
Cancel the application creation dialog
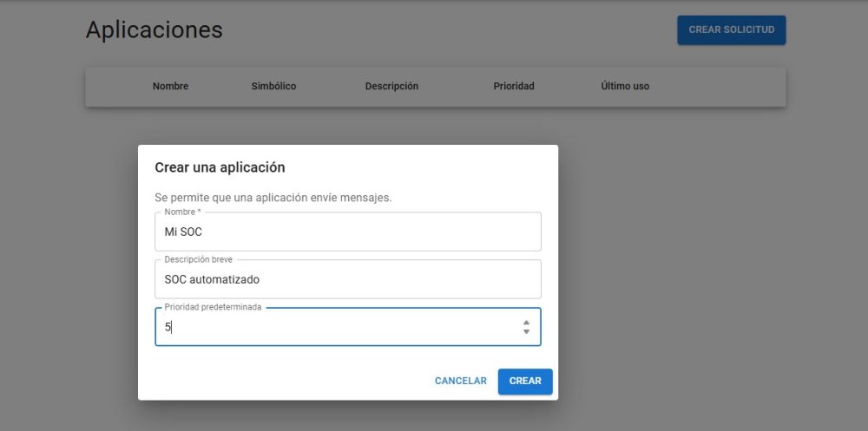pyautogui.click(x=461, y=382)
